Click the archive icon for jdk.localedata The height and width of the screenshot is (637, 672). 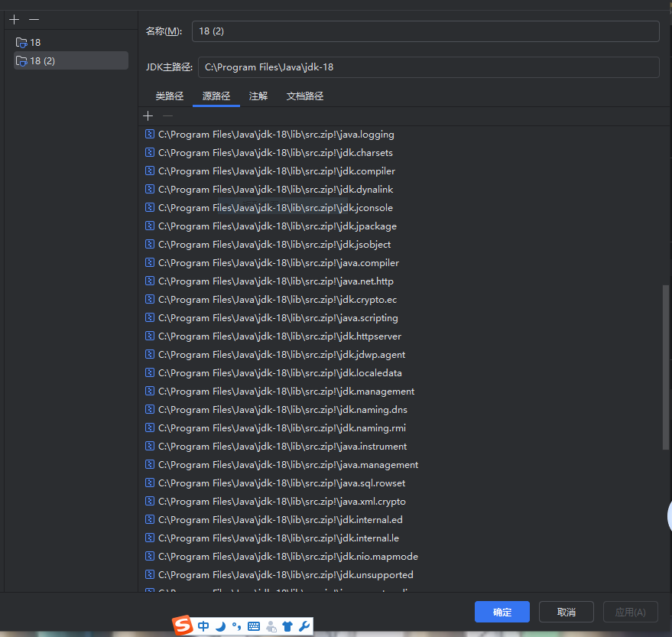click(150, 373)
